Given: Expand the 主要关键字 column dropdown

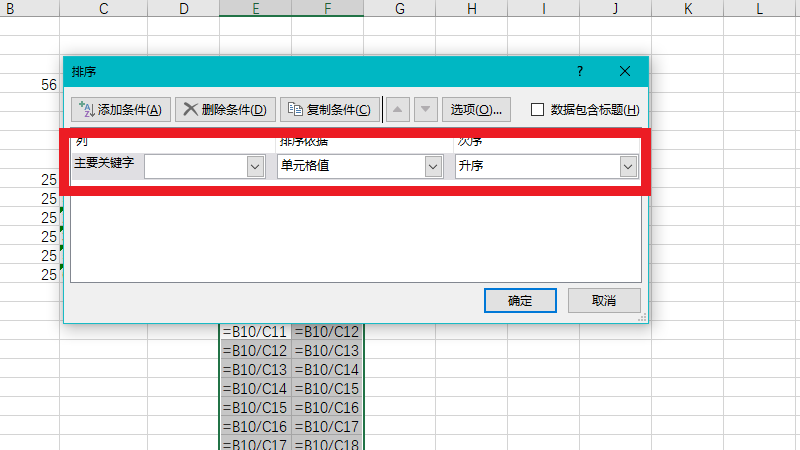Looking at the screenshot, I should (254, 167).
